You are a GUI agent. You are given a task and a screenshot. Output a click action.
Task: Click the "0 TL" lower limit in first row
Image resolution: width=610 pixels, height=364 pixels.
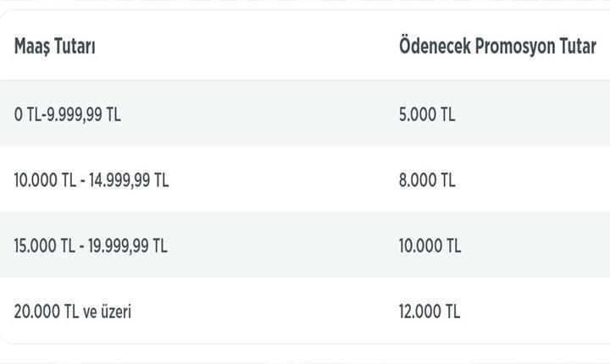[25, 114]
